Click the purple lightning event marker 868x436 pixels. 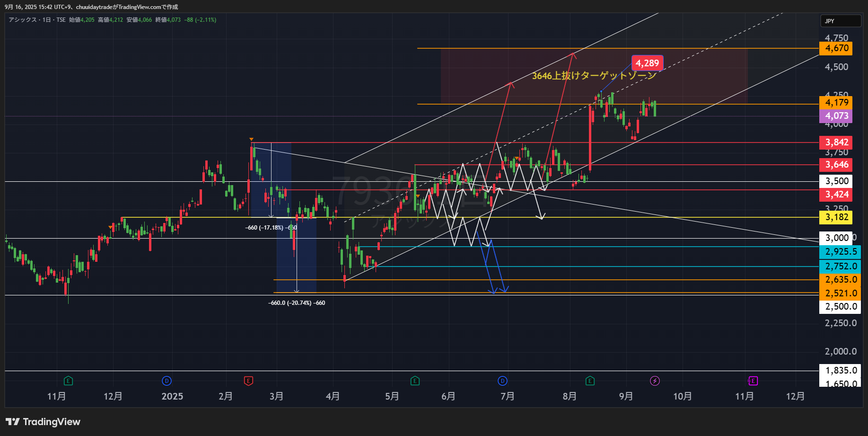click(x=655, y=381)
